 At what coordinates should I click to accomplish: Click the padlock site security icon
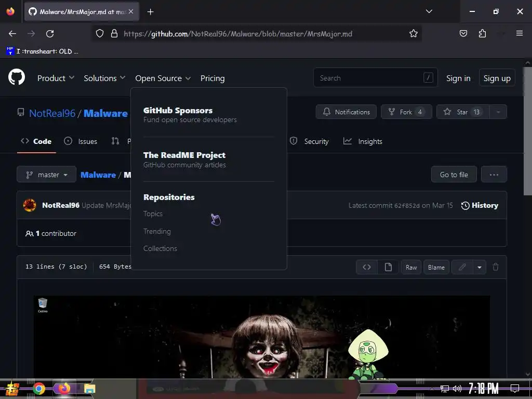coord(114,34)
